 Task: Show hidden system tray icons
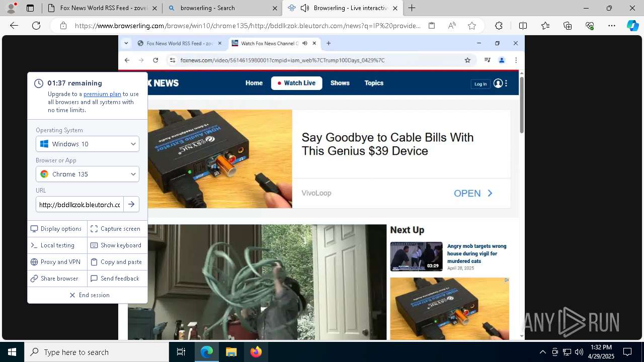pos(542,352)
